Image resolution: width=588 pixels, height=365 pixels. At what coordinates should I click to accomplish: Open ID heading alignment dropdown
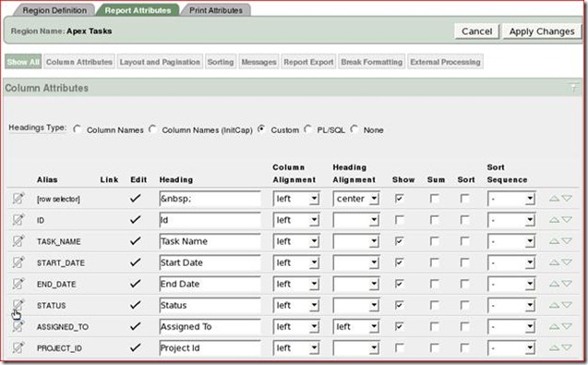click(x=356, y=220)
